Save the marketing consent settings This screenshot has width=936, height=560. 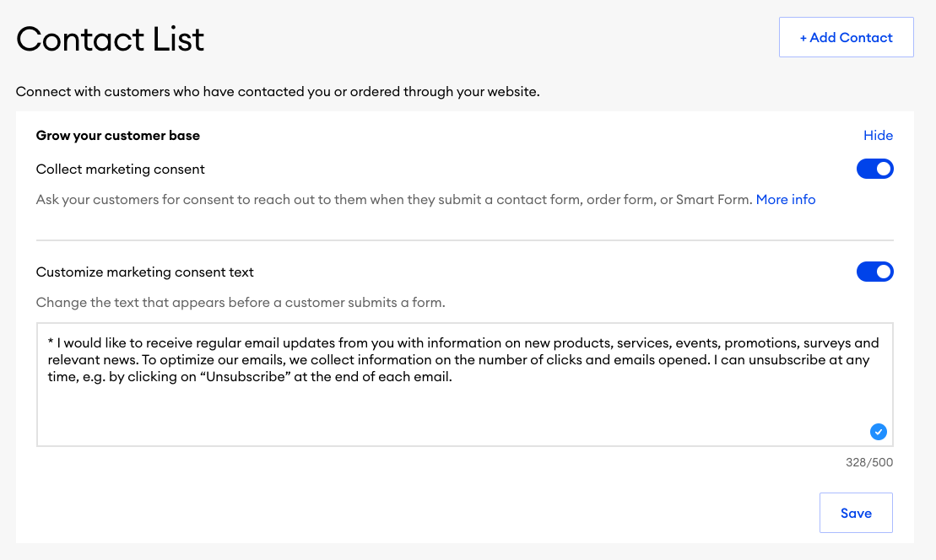856,513
